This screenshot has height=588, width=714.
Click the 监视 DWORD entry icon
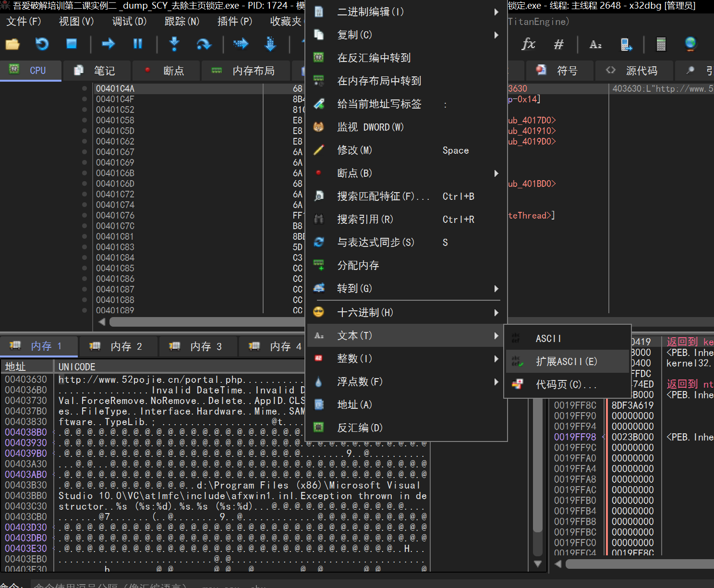pos(319,127)
